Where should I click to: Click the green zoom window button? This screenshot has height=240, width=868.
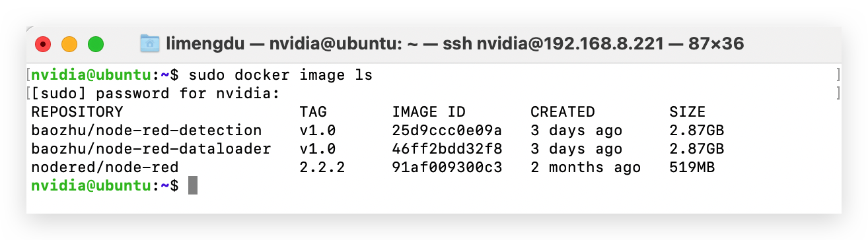[96, 45]
